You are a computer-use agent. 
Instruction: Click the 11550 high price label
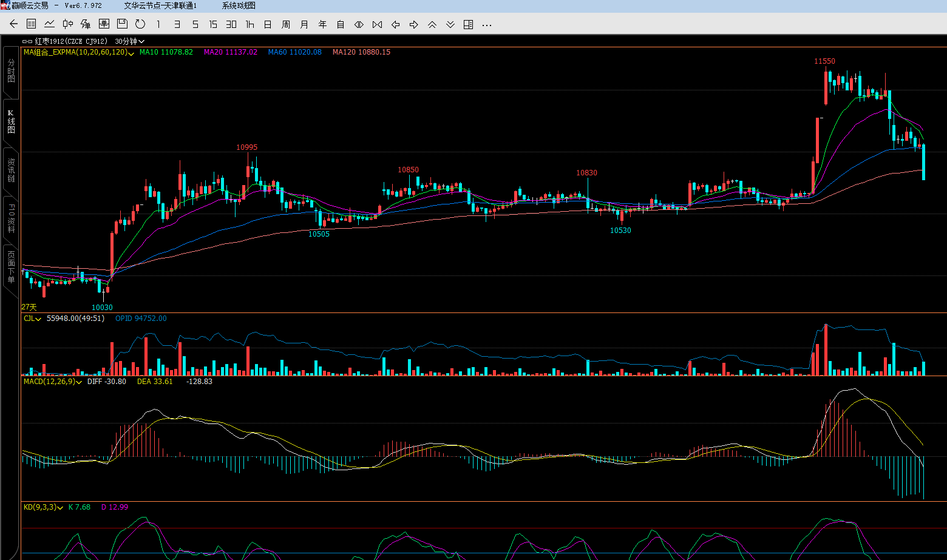point(824,61)
